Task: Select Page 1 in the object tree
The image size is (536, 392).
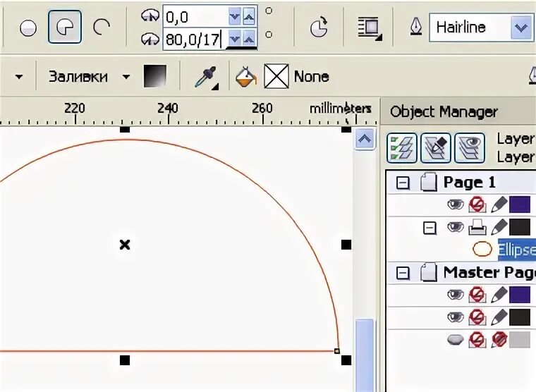Action: 469,182
